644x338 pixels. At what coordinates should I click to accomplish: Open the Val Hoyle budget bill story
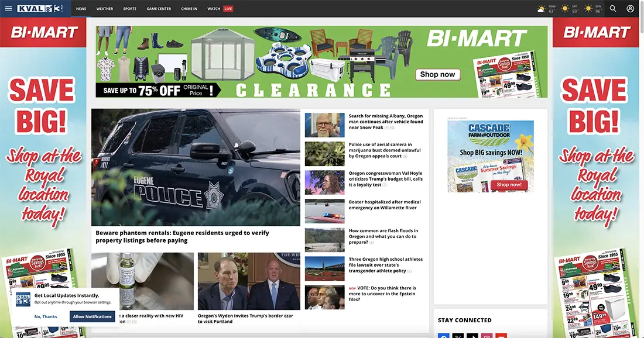[x=386, y=179]
